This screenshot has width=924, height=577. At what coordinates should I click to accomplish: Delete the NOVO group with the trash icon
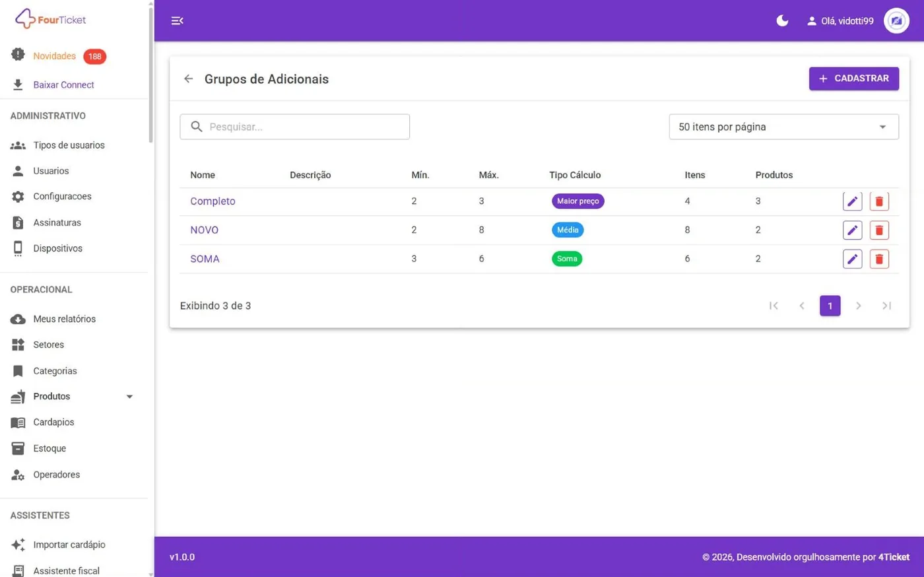click(x=879, y=230)
